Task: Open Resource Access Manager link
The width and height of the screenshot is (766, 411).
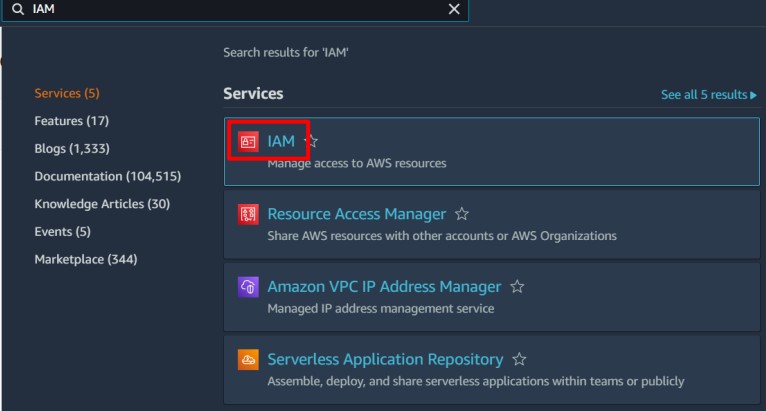Action: pos(357,214)
